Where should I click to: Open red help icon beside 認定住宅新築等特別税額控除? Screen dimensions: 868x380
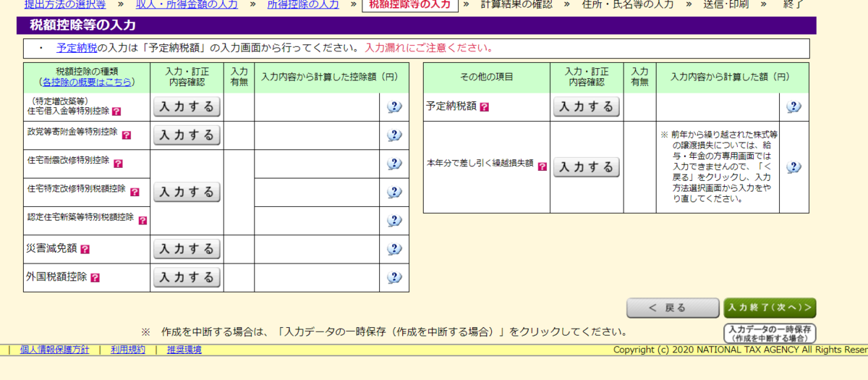point(142,220)
